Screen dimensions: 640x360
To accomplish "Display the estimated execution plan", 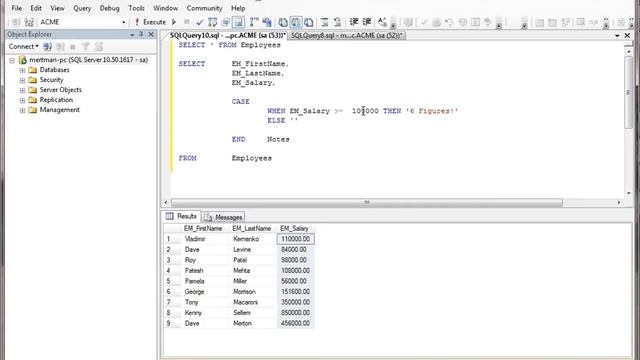I will pos(213,22).
